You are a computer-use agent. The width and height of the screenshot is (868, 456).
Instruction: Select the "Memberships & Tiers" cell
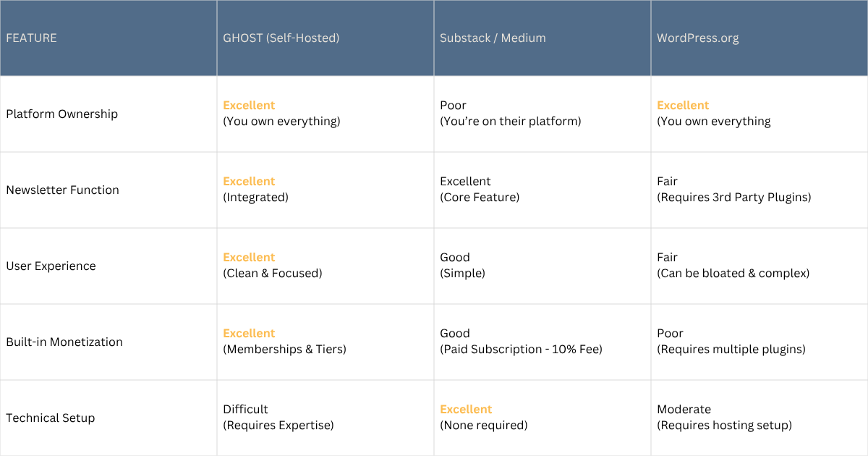325,342
